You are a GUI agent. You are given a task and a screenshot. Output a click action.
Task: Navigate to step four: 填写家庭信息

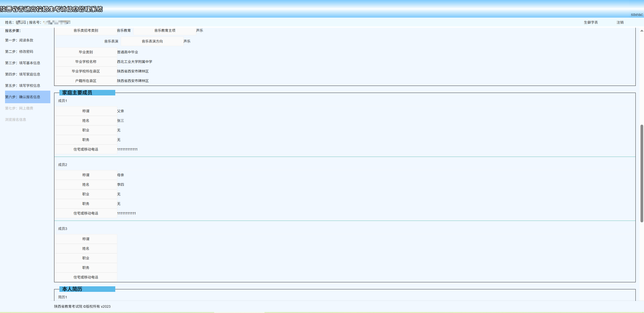pyautogui.click(x=23, y=74)
